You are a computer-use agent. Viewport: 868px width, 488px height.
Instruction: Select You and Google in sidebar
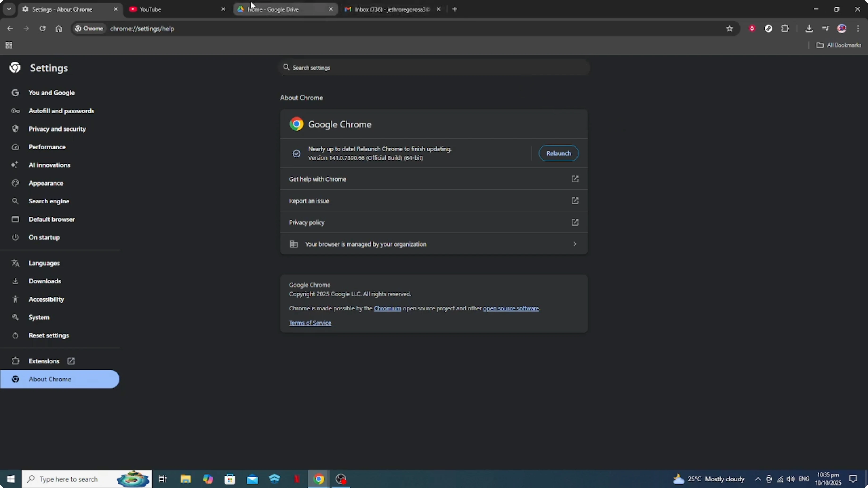coord(52,93)
